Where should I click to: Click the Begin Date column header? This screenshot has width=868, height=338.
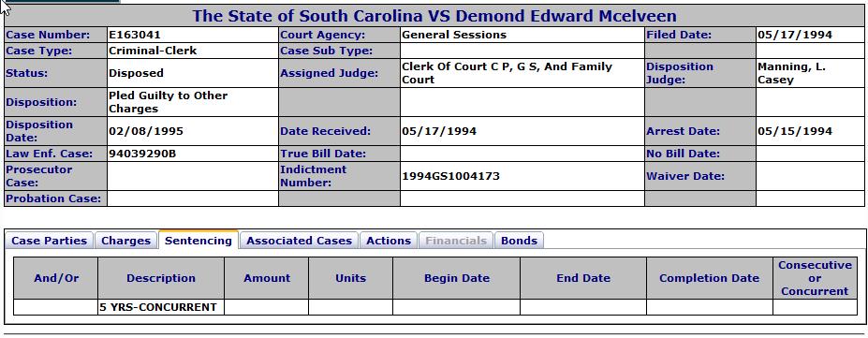[x=457, y=278]
